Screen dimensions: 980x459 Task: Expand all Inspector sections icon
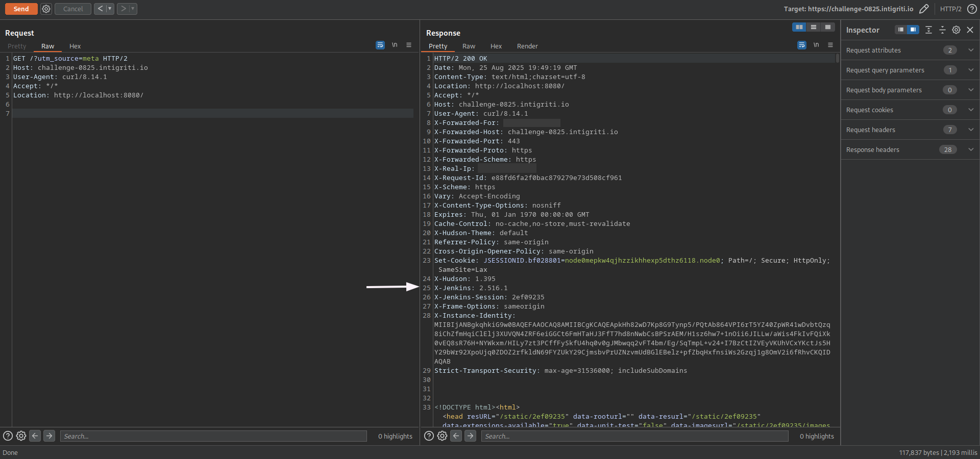coord(928,30)
